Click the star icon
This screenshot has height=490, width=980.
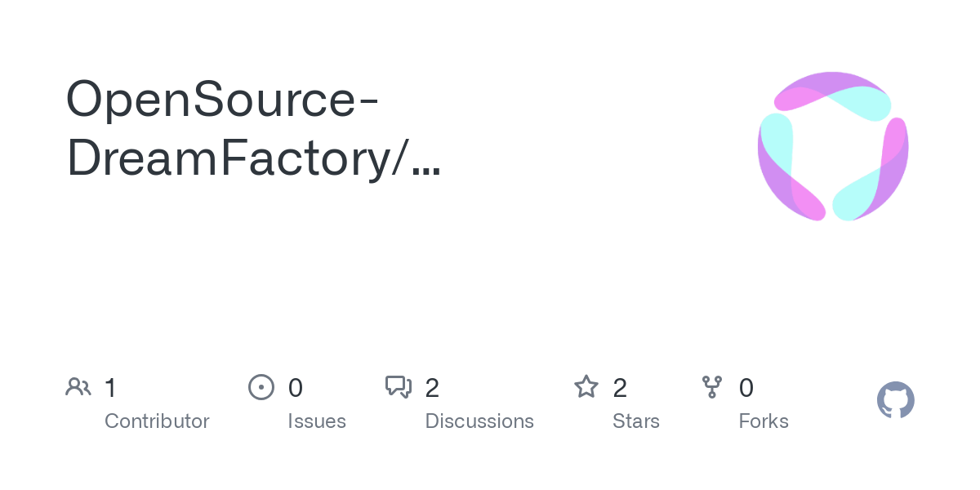coord(586,386)
